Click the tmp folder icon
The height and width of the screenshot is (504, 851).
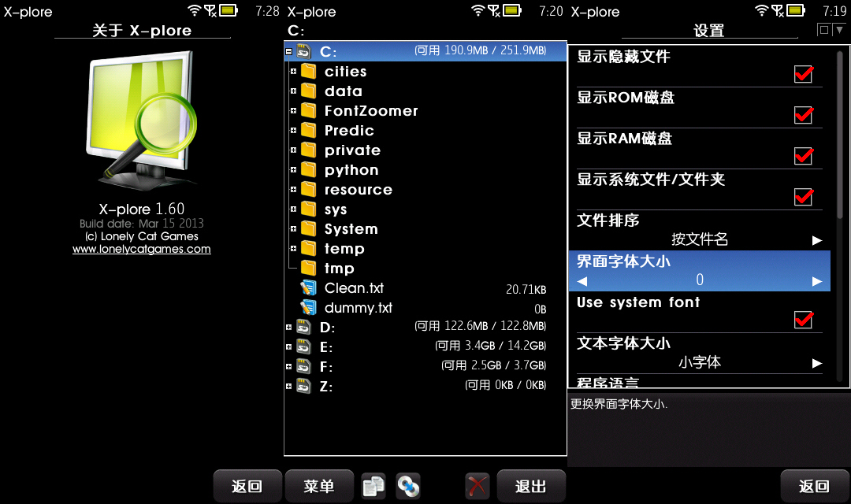[308, 268]
